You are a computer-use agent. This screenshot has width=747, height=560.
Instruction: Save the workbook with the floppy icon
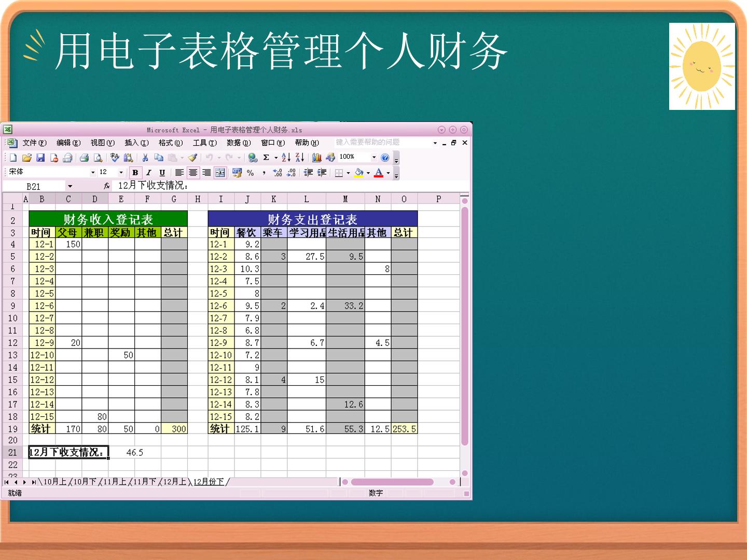point(40,158)
